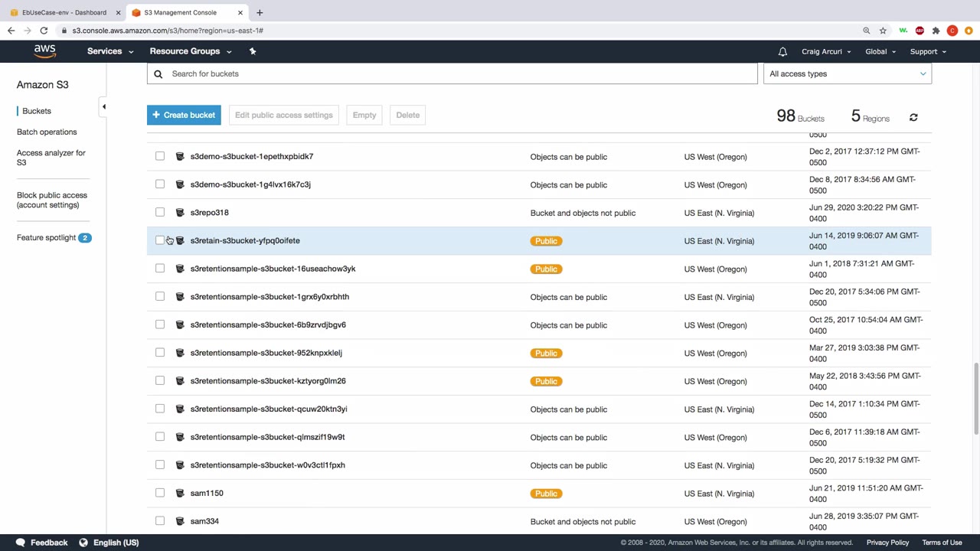Click the Feature spotlight badge 2
The image size is (980, 551).
click(x=85, y=237)
